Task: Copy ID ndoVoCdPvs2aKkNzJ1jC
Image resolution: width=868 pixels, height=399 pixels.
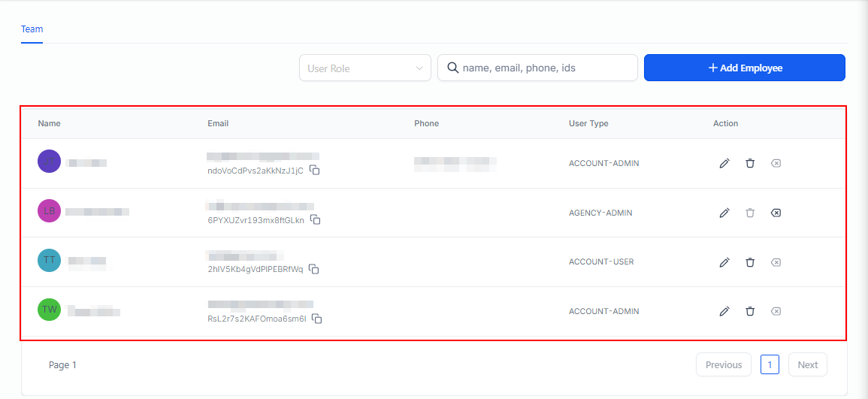Action: point(316,171)
